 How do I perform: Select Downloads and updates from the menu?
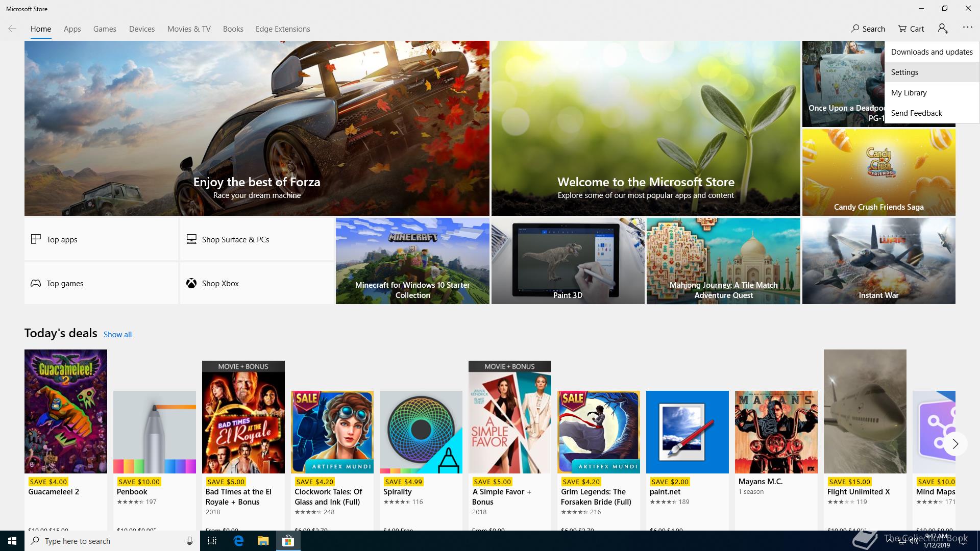pos(932,52)
